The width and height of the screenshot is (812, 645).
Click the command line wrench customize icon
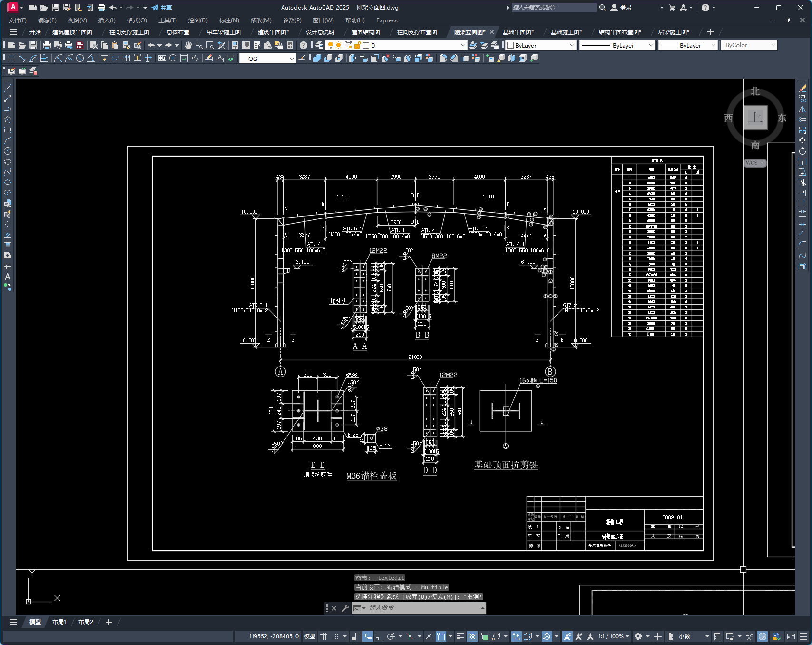[x=345, y=608]
